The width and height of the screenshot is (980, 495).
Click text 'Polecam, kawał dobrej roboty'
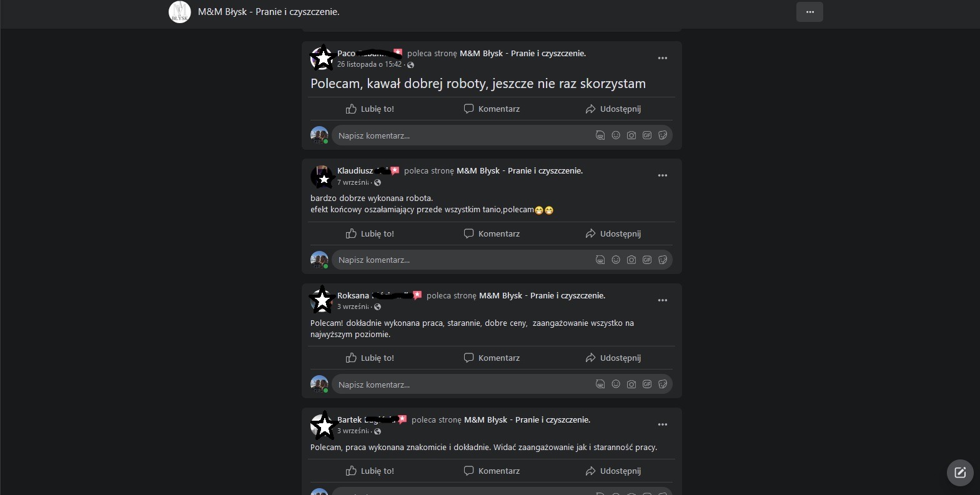click(399, 84)
